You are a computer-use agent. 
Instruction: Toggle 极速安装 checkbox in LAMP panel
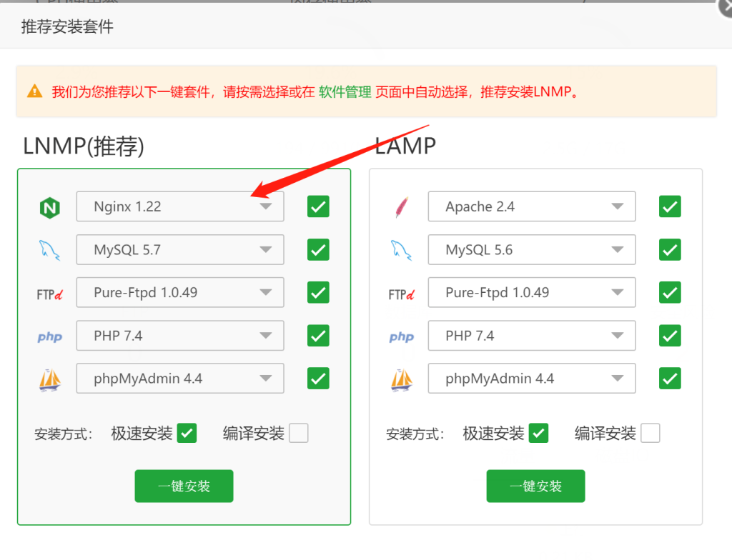tap(538, 433)
